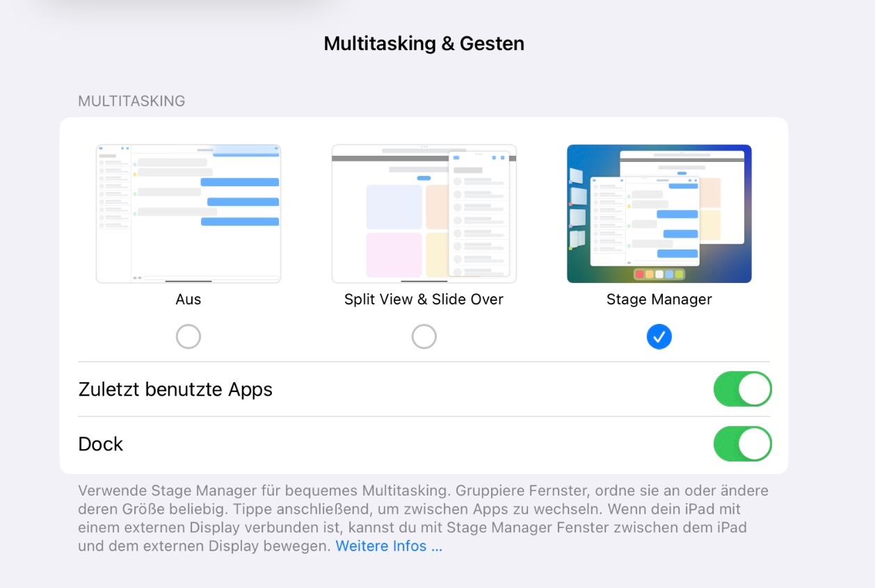Tap the Split View & Slide Over preview thumbnail
Viewport: 875px width, 588px height.
424,213
